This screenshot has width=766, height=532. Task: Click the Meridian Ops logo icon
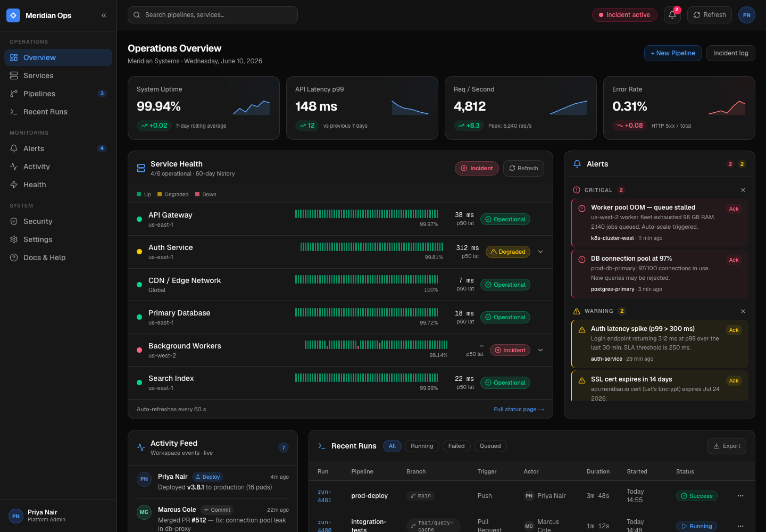pos(13,15)
